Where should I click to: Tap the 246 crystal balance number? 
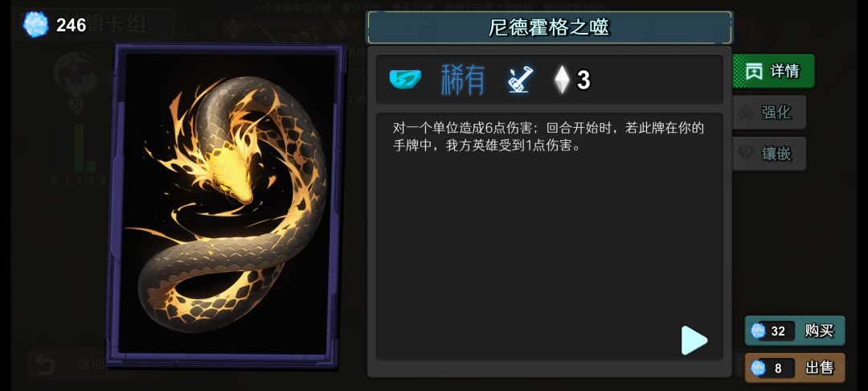tap(71, 25)
